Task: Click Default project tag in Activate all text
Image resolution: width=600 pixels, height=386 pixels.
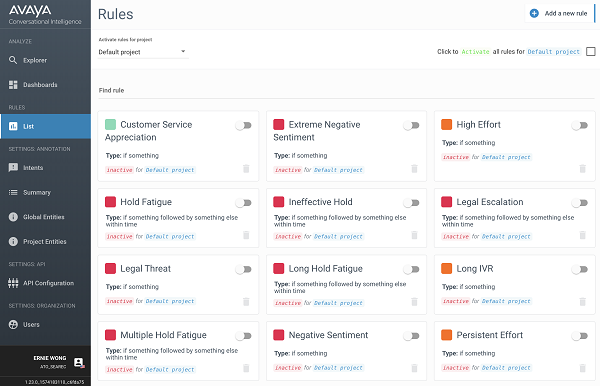Action: (554, 52)
